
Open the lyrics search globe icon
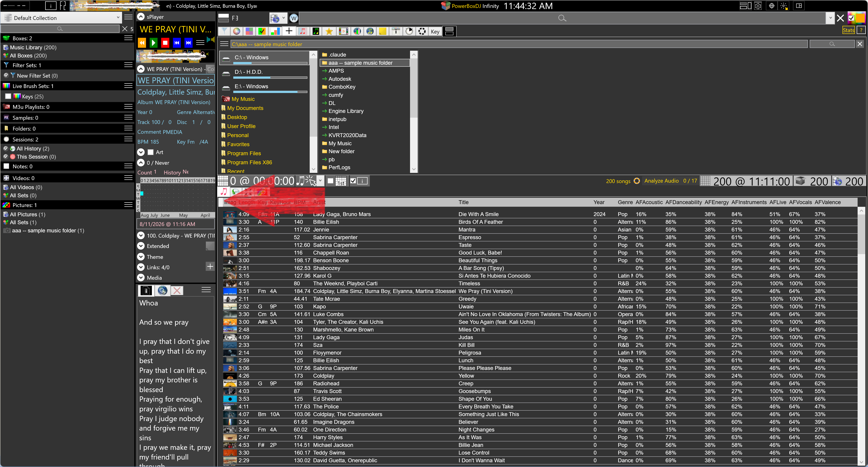(x=163, y=290)
